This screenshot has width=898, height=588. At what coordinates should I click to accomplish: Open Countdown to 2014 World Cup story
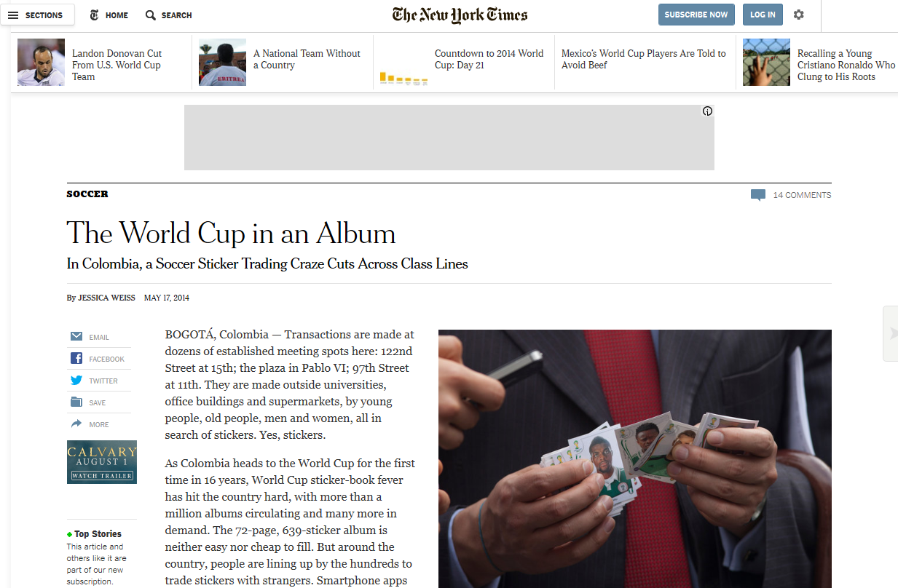pyautogui.click(x=489, y=59)
